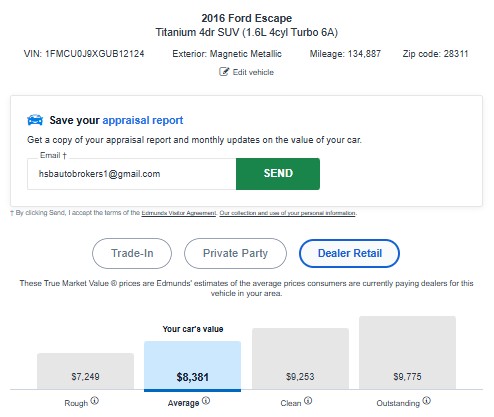
Task: Open the personal information collection link
Action: click(x=288, y=213)
